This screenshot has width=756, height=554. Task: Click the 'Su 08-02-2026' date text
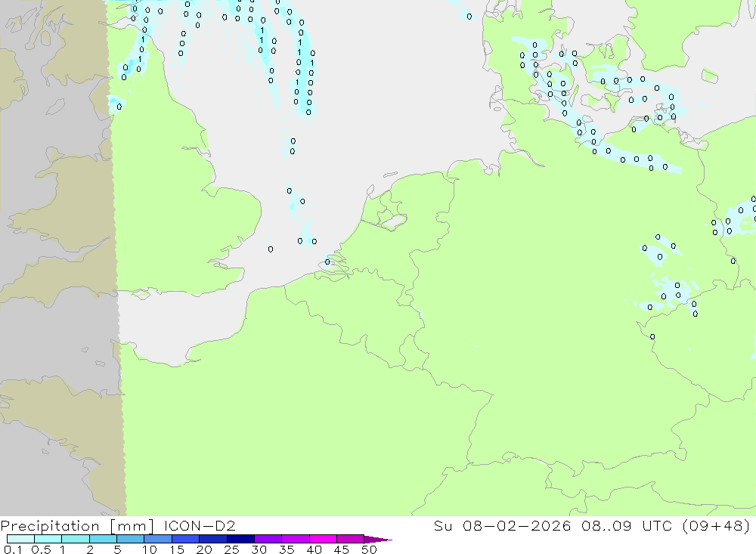click(502, 525)
